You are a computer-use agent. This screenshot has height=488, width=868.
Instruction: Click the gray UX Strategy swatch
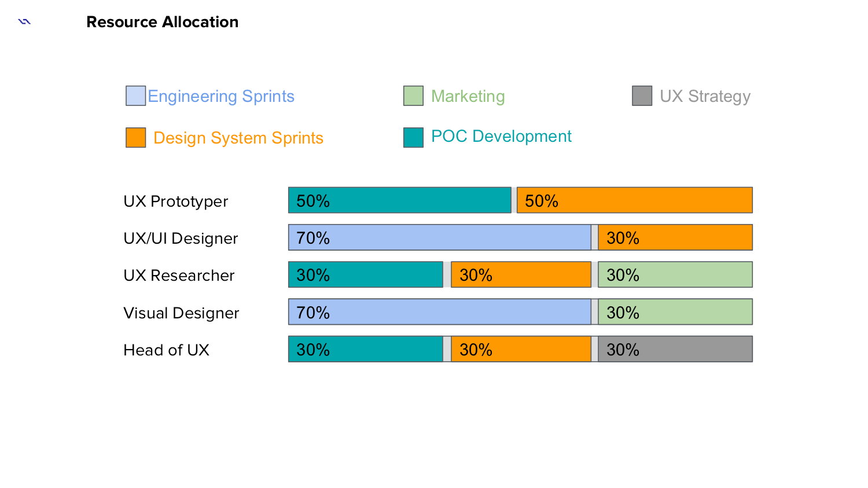(x=642, y=96)
